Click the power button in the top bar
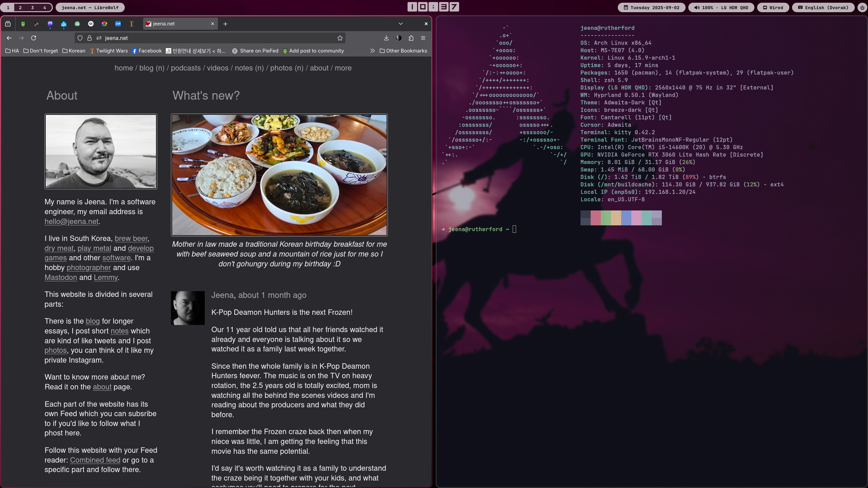The image size is (868, 488). tap(862, 7)
